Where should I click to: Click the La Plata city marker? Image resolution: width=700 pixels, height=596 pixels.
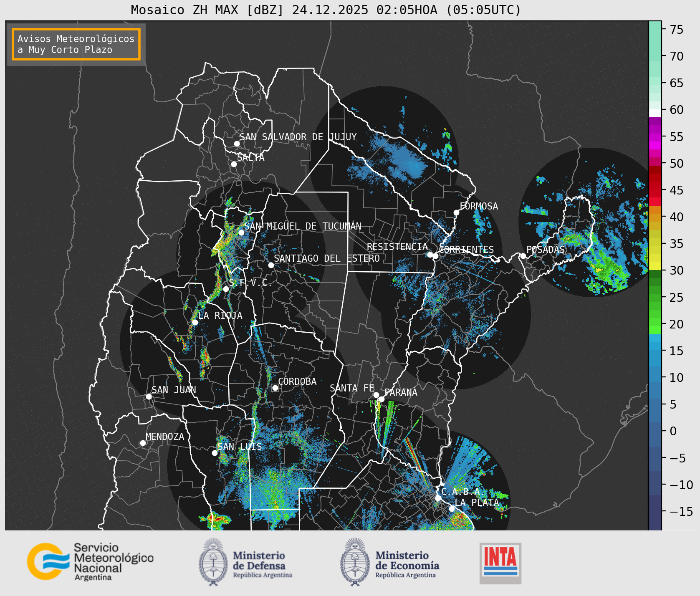pyautogui.click(x=452, y=508)
